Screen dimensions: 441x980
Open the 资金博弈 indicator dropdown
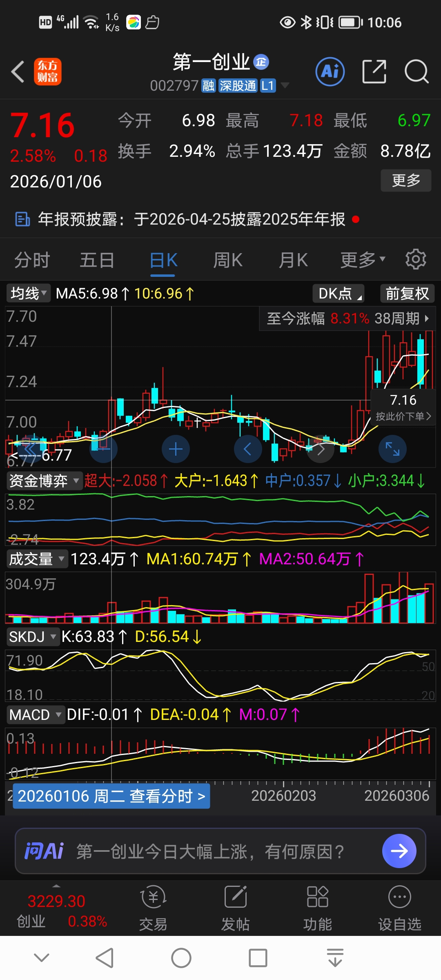44,481
